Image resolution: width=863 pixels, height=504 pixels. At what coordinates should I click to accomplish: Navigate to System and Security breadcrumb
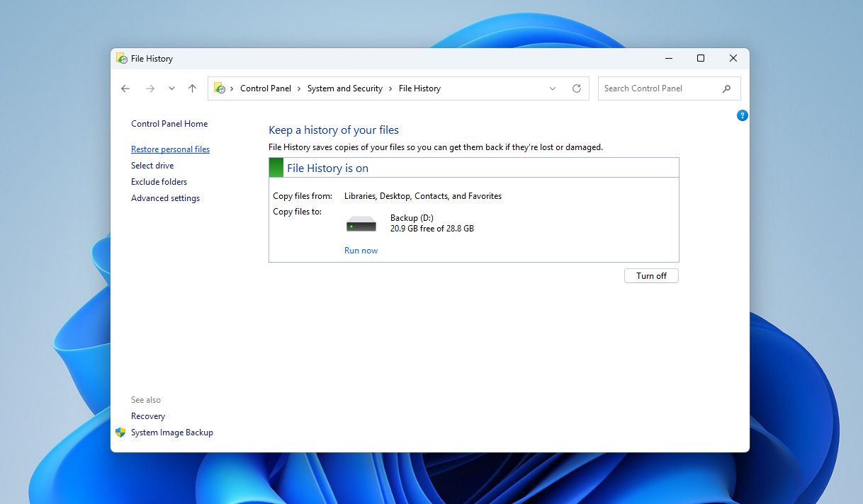[345, 88]
